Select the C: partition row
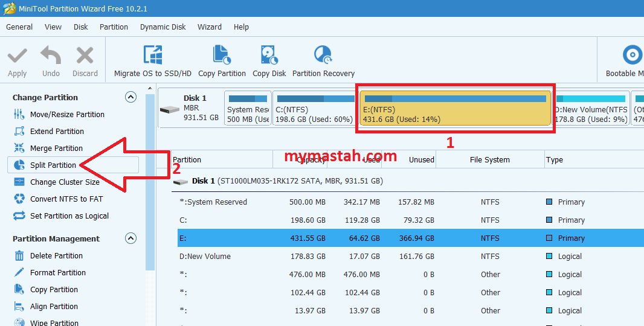Image resolution: width=644 pixels, height=326 pixels. click(x=411, y=220)
